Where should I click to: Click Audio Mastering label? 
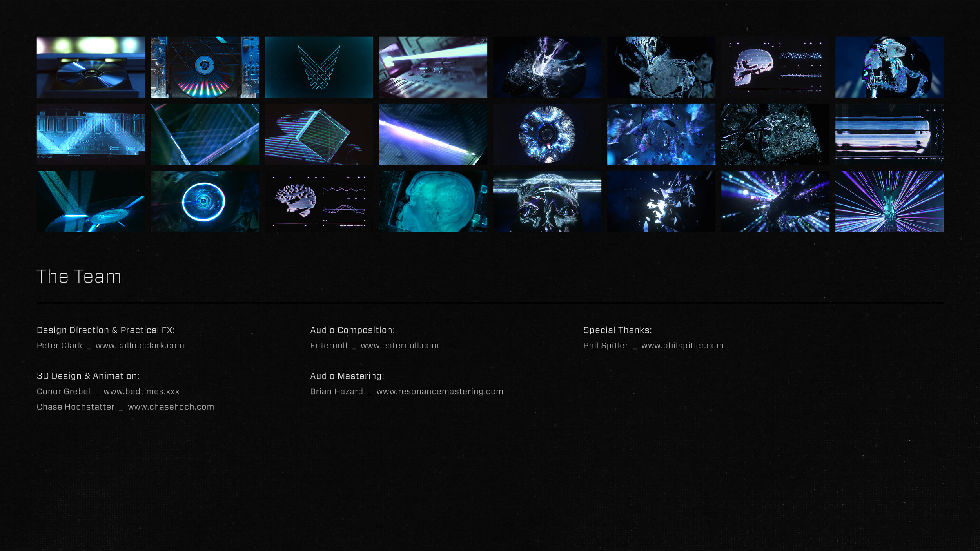pos(347,376)
